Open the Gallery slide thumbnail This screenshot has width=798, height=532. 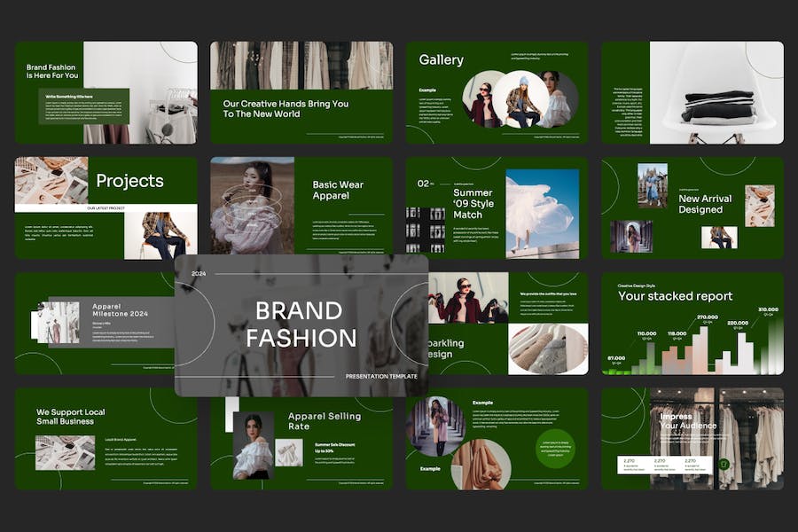tap(497, 92)
